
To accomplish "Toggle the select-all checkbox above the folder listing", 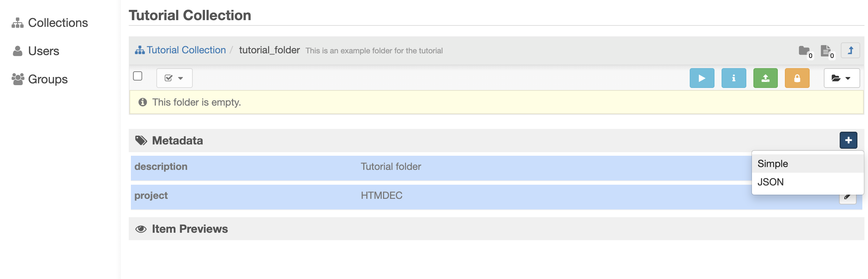I will coord(138,76).
